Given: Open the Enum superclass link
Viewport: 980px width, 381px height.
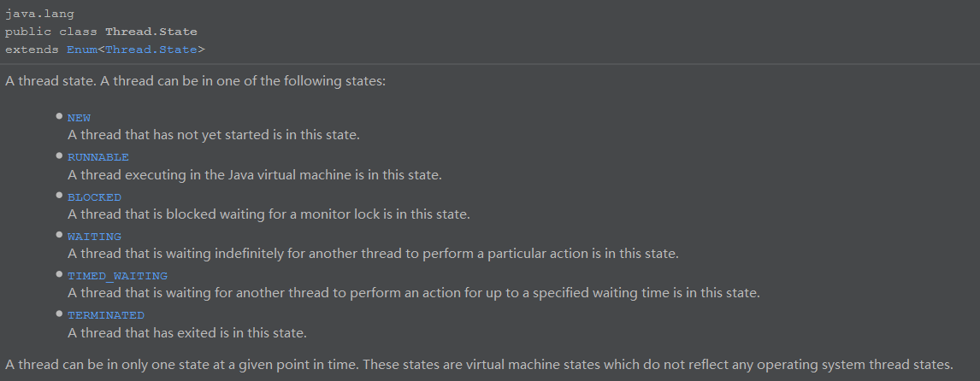Looking at the screenshot, I should tap(82, 50).
